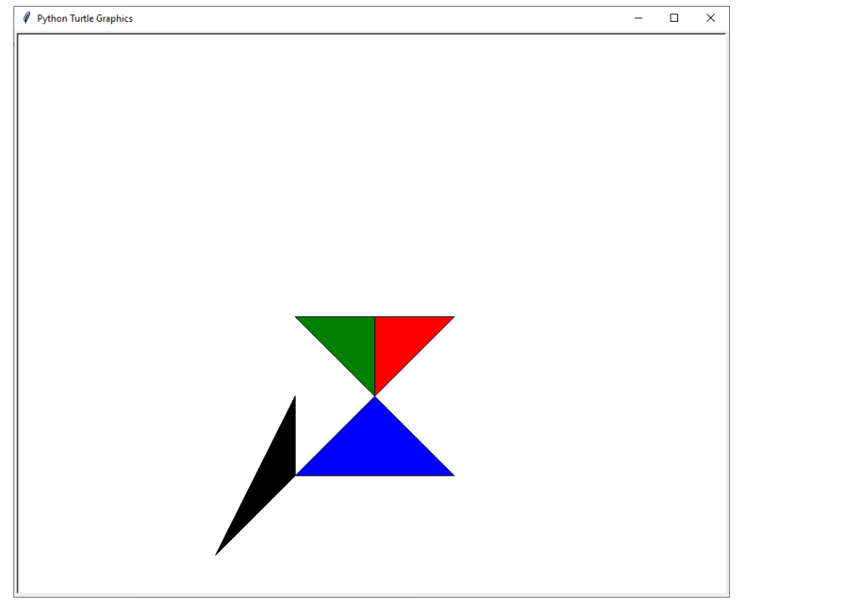Click the Python feather icon in title bar
866x616 pixels.
(25, 18)
